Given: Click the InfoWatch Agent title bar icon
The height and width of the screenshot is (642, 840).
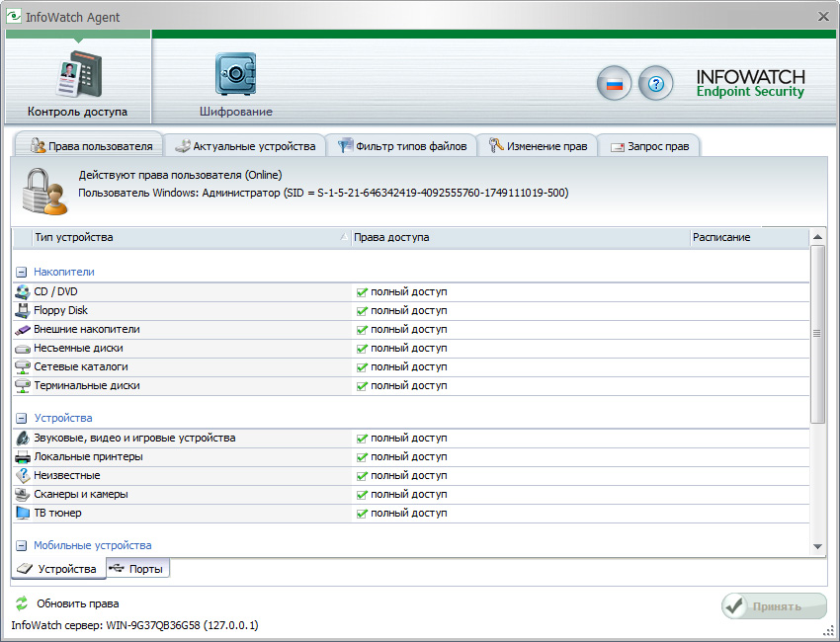Looking at the screenshot, I should tap(14, 17).
